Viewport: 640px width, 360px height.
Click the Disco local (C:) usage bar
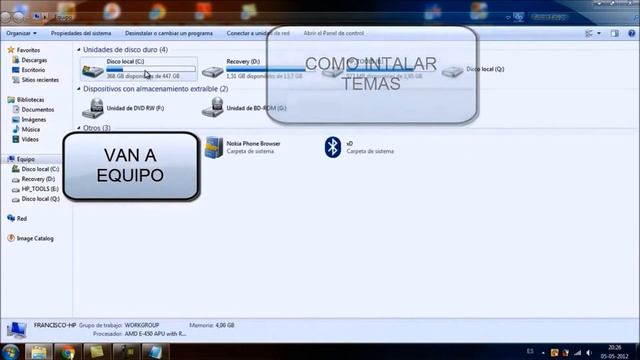point(151,69)
